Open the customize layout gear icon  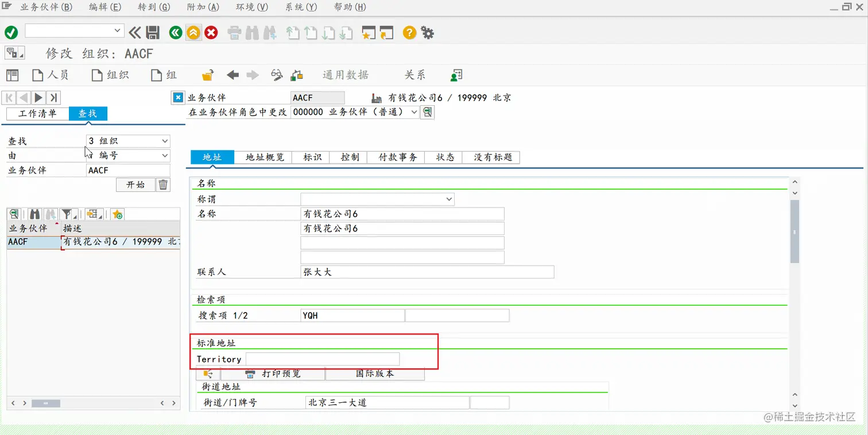pos(427,33)
